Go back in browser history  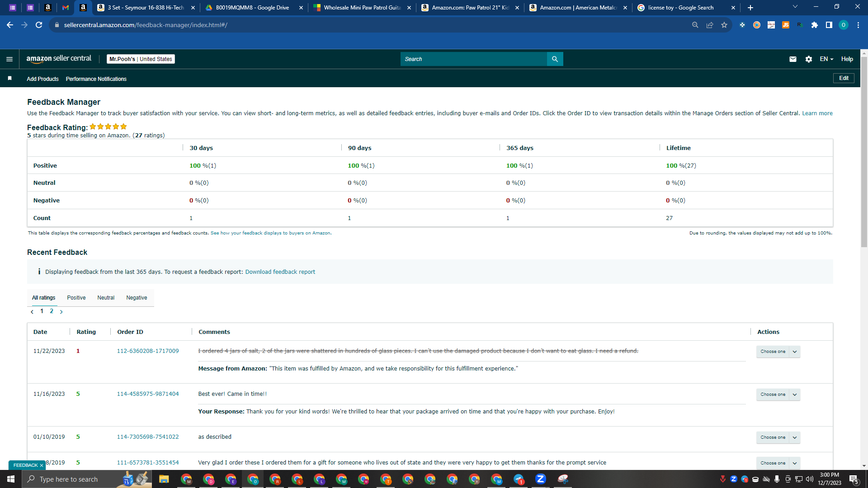coord(10,25)
